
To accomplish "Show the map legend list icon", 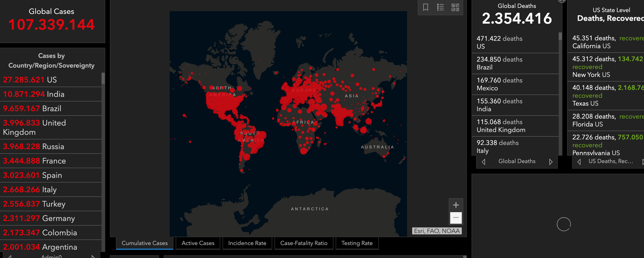I will tap(440, 7).
